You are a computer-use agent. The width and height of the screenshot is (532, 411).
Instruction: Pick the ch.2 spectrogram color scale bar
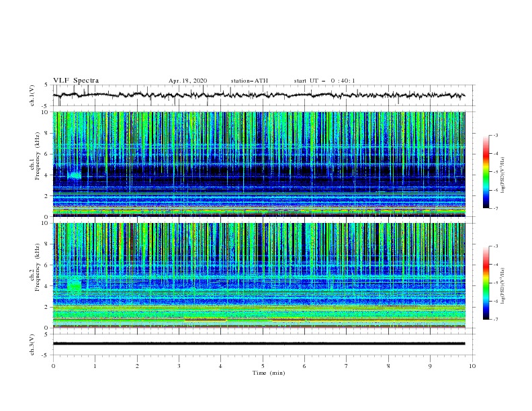tap(486, 283)
